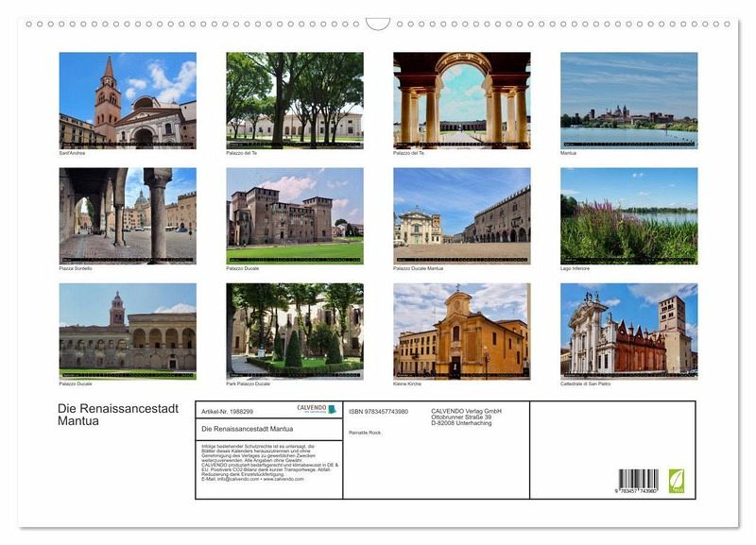
Task: Select the Mantua skyline over water photo
Action: click(628, 99)
